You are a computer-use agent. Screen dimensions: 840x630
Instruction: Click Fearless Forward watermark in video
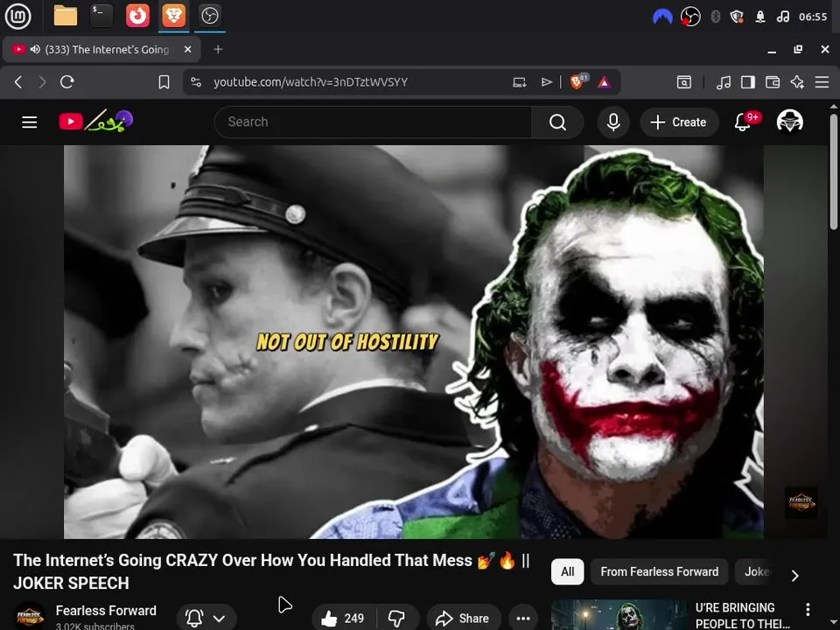tap(801, 502)
